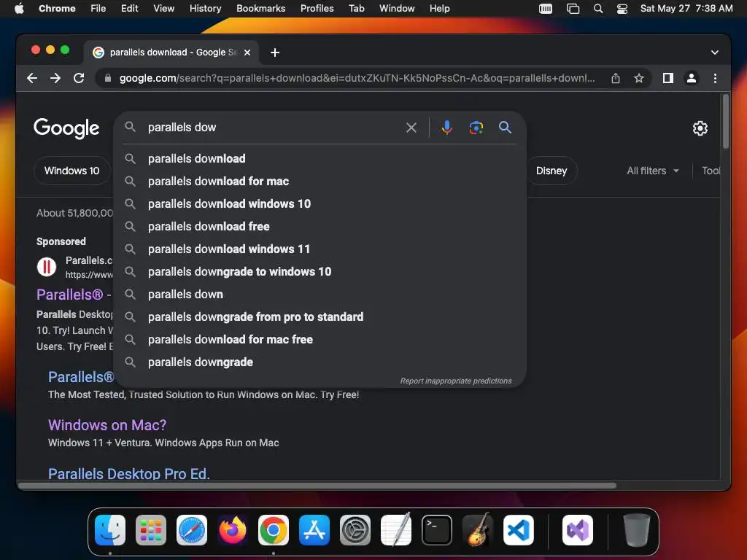The height and width of the screenshot is (560, 747).
Task: Open the Window menu
Action: point(397,9)
